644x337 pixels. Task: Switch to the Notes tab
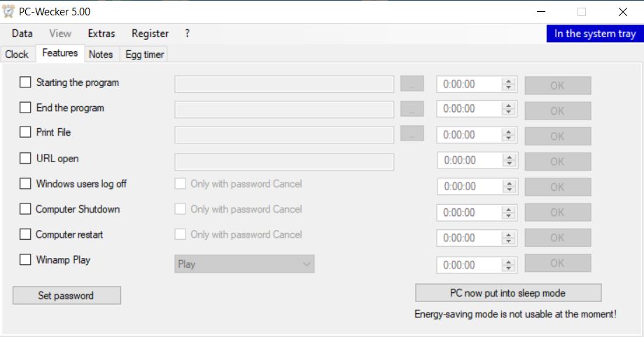(x=101, y=55)
